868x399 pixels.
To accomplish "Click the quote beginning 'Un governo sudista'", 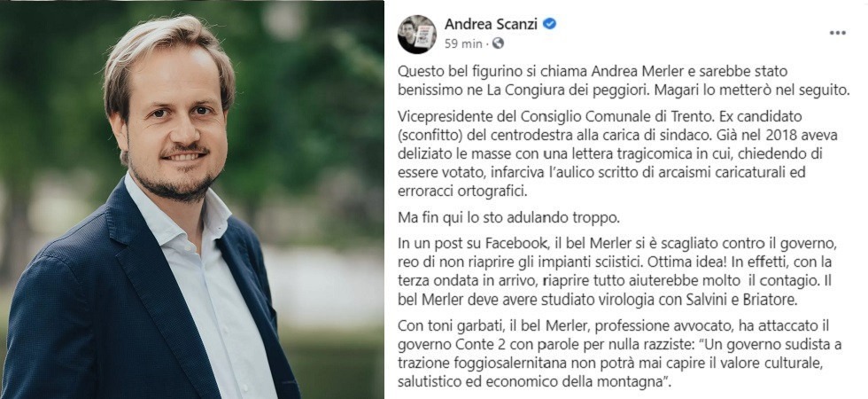I will [x=619, y=364].
